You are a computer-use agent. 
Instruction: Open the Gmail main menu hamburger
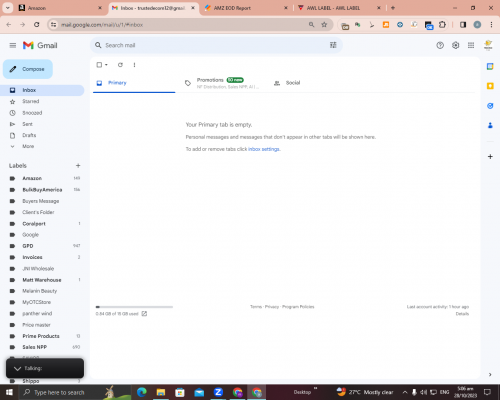(x=13, y=45)
